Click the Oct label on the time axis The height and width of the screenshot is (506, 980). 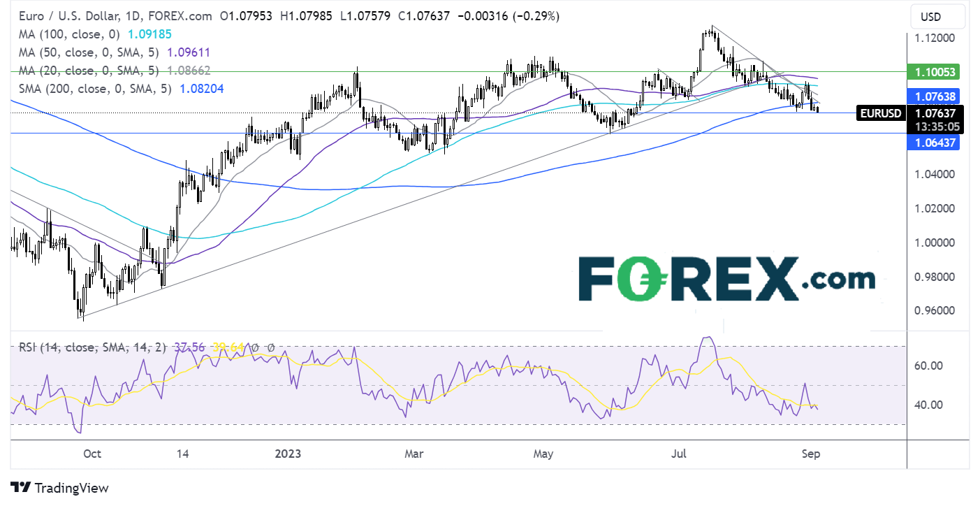click(x=92, y=454)
